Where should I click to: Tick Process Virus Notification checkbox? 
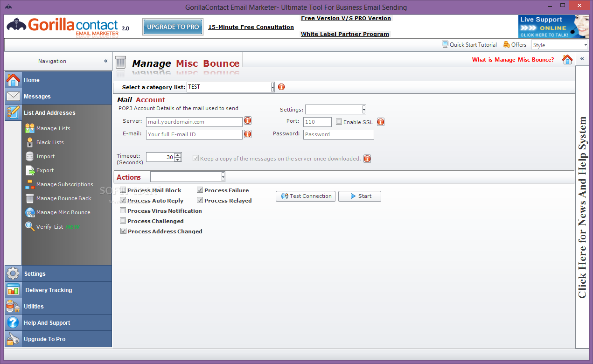[x=123, y=210]
